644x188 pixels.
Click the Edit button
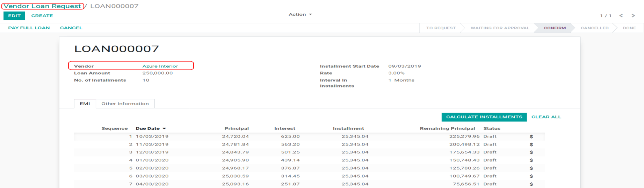[14, 16]
